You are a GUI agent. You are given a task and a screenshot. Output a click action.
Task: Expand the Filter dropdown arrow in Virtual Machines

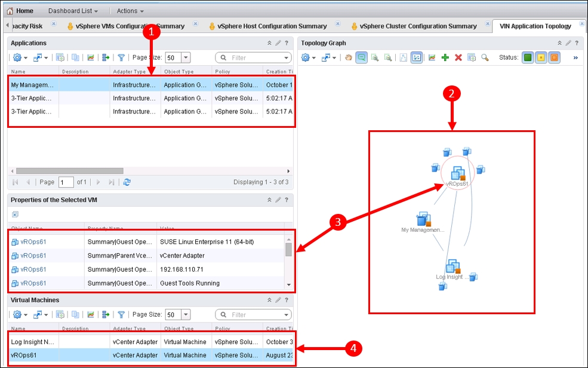click(x=286, y=315)
